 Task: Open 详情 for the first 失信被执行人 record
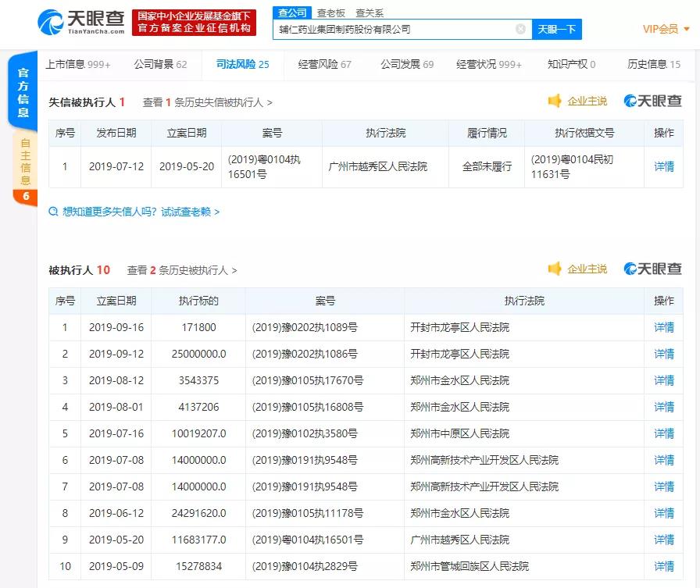click(x=663, y=166)
